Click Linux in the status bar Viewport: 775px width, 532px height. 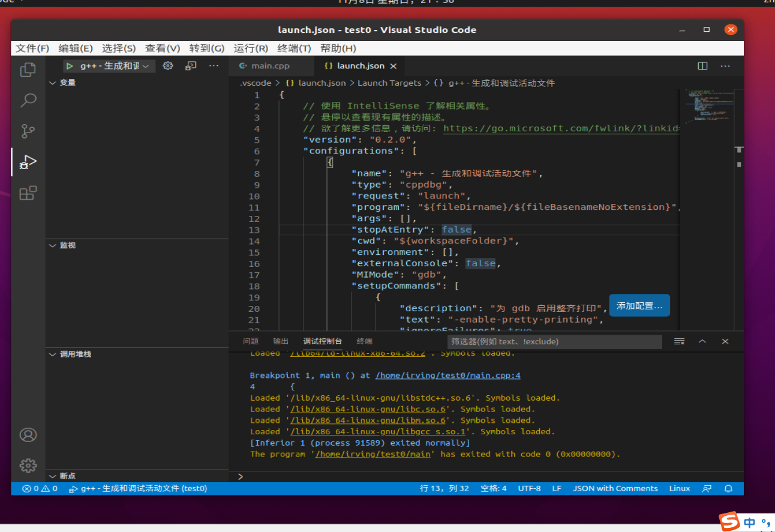click(680, 488)
